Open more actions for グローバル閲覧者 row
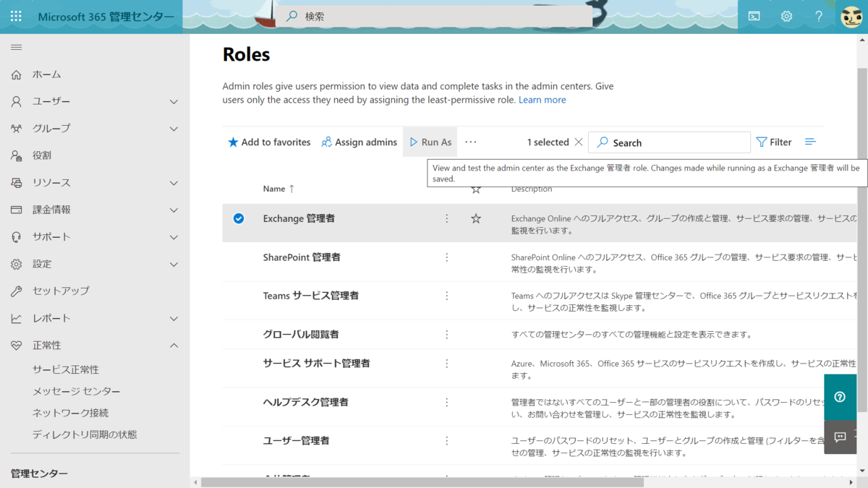Screen dimensions: 868x488 tap(447, 335)
